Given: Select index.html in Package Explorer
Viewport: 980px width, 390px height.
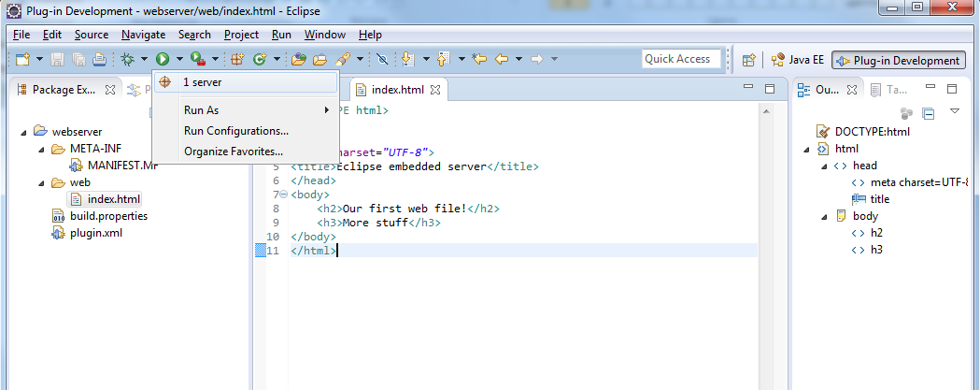Looking at the screenshot, I should [105, 200].
